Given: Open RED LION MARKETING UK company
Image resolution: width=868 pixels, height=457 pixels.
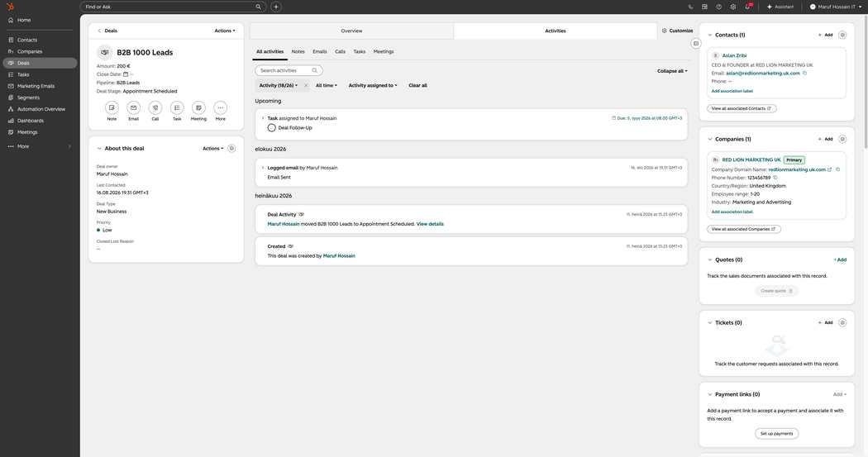Looking at the screenshot, I should click(751, 159).
